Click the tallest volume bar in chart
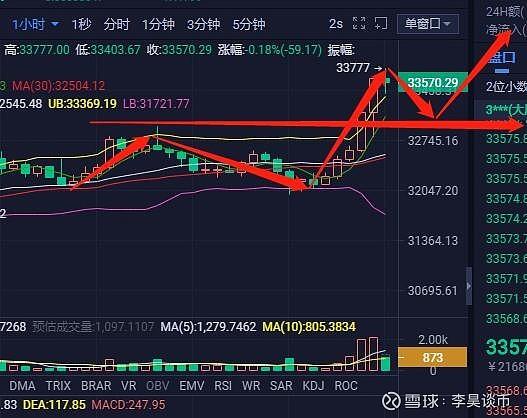This screenshot has width=527, height=418. tap(373, 354)
